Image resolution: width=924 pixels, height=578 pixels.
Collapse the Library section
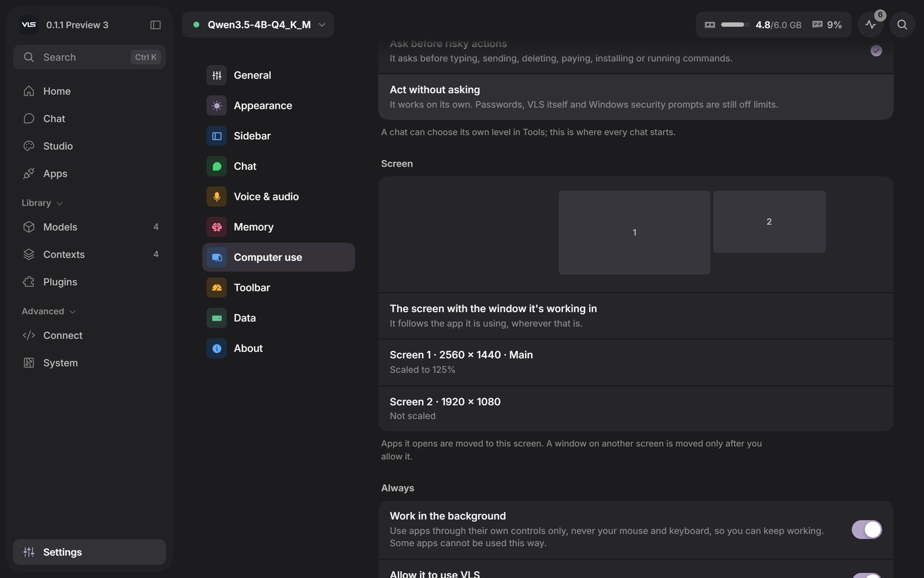pyautogui.click(x=42, y=203)
